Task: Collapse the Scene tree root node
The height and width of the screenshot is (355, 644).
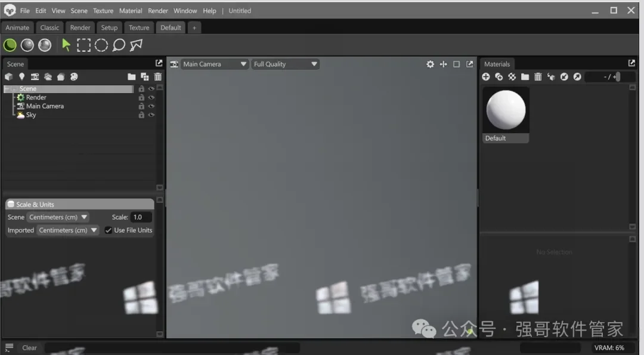Action: [x=7, y=89]
